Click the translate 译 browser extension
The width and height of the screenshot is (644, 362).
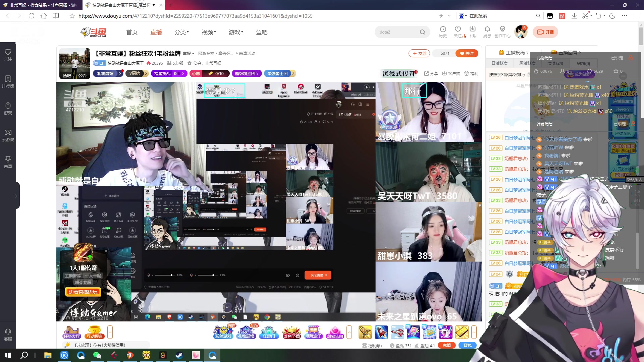(562, 16)
